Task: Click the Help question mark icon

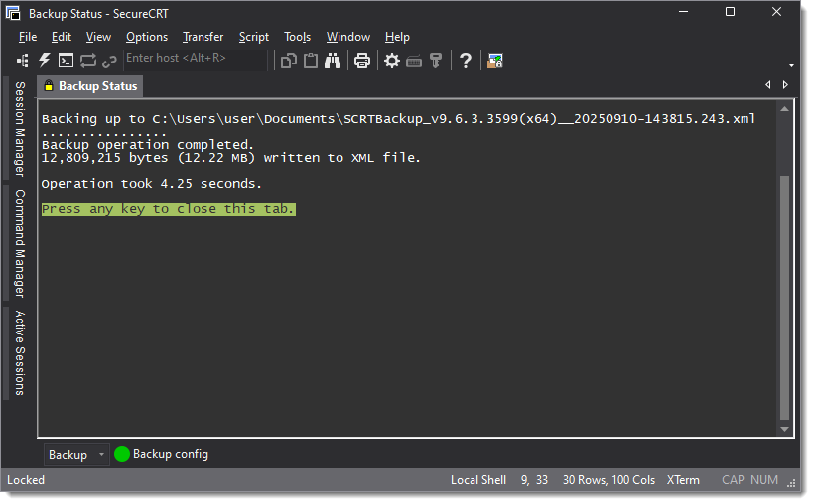Action: pos(465,61)
